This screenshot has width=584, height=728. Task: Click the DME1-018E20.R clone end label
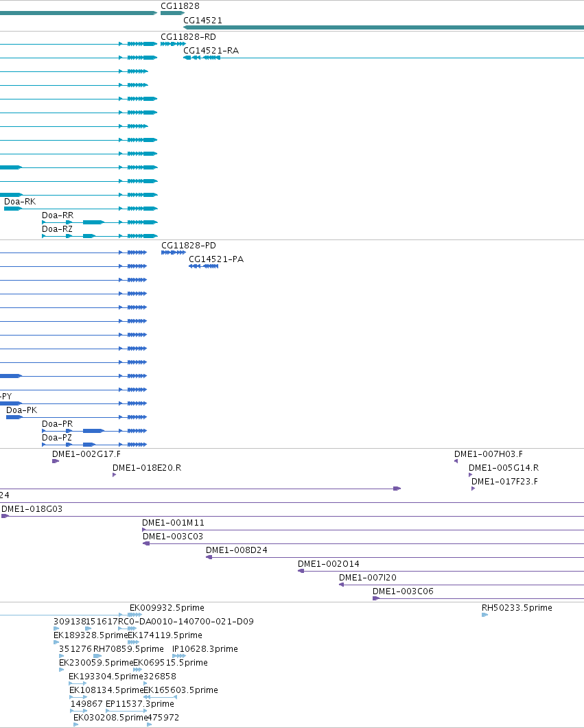click(x=147, y=468)
